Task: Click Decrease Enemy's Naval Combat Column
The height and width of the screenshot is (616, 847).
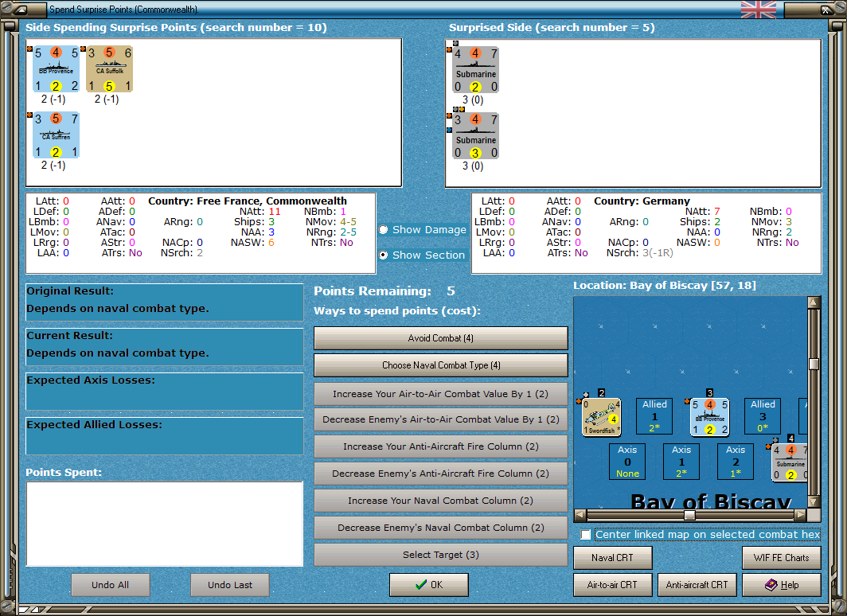Action: tap(441, 528)
